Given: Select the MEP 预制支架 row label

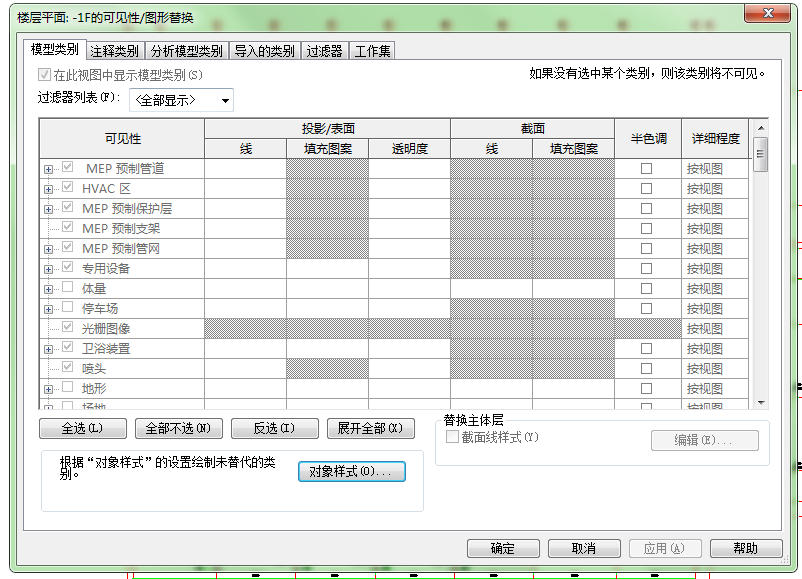Looking at the screenshot, I should 121,229.
